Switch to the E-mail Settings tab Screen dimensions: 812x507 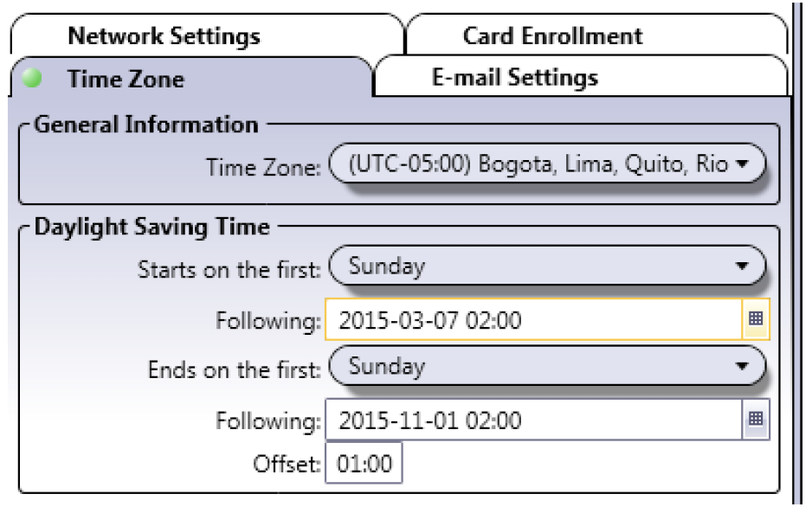tap(581, 77)
